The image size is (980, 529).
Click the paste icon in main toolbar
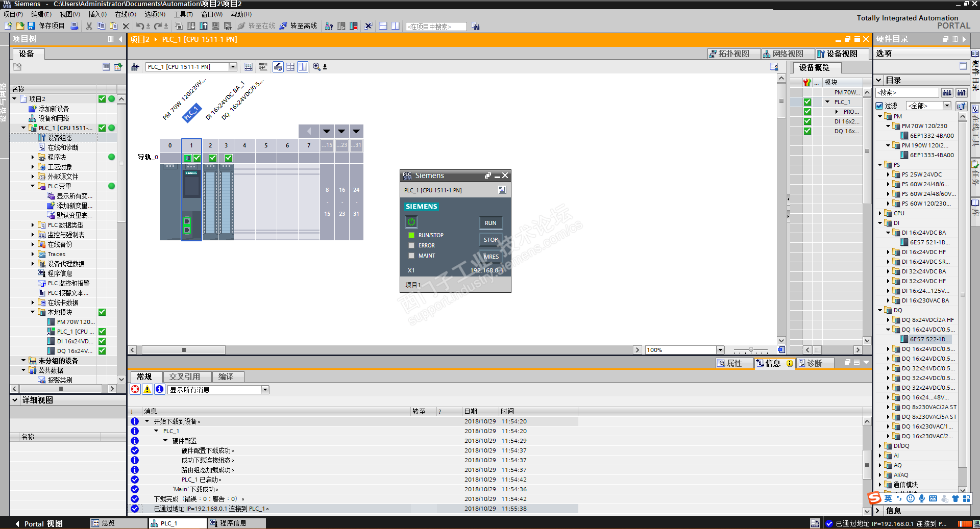coord(113,26)
